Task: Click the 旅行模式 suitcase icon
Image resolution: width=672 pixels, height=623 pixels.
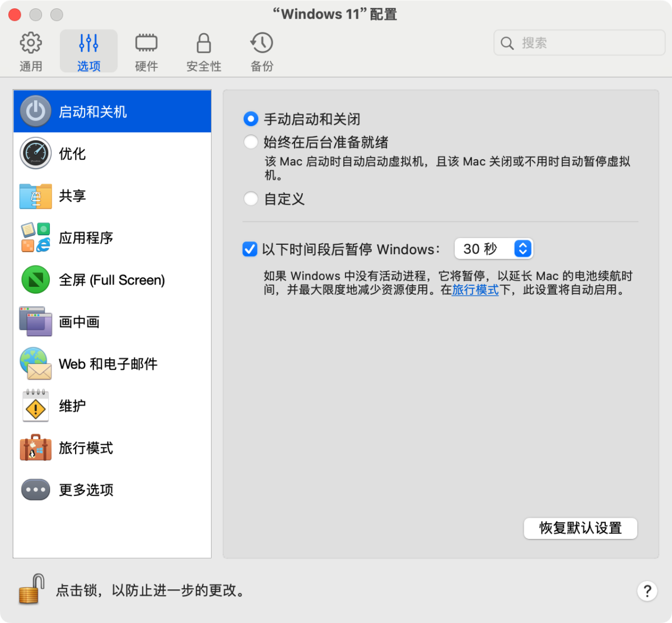Action: click(x=36, y=448)
